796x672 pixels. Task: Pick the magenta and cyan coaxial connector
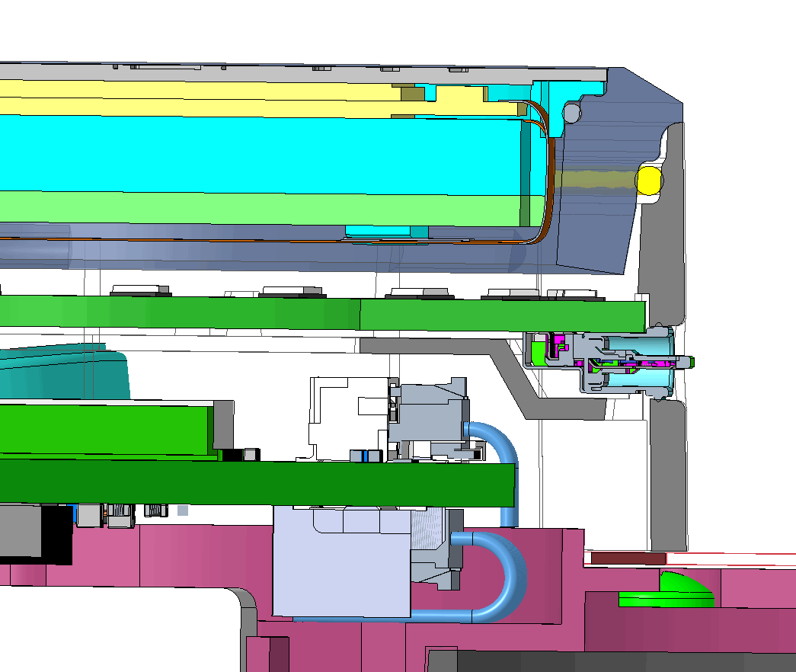point(609,362)
